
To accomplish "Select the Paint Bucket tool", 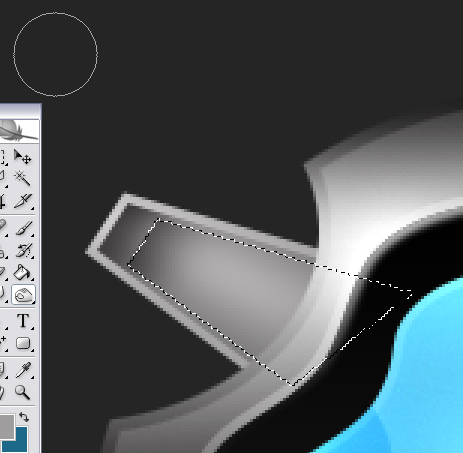I will 23,272.
